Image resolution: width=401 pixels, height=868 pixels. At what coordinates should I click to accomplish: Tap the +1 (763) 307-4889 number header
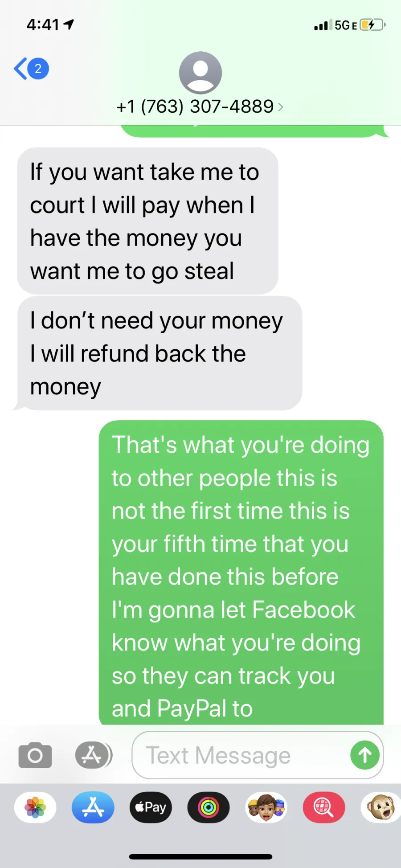[x=195, y=106]
